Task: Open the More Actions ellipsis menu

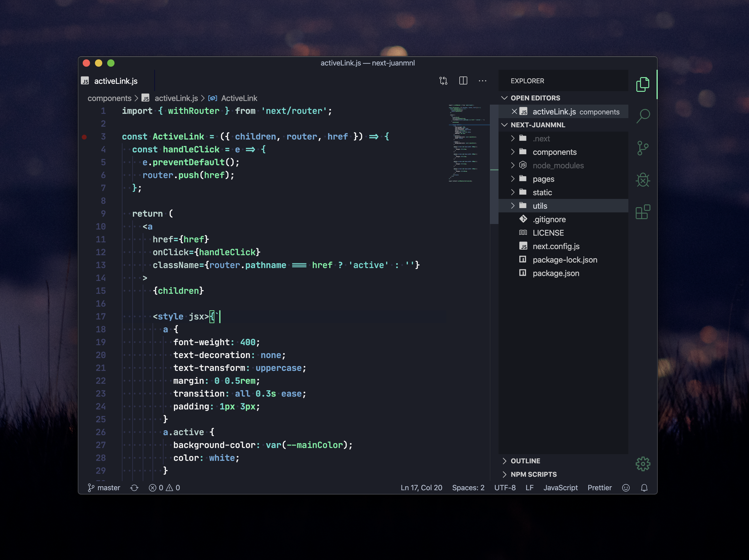Action: pos(482,80)
